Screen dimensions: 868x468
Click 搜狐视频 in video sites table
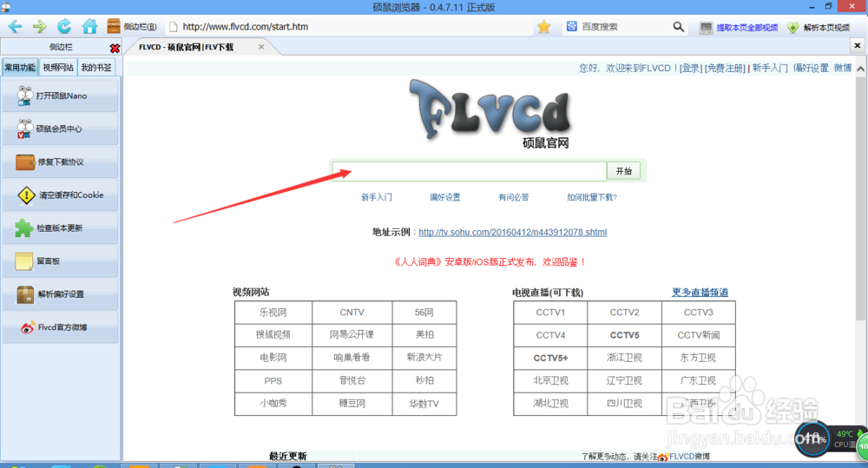pyautogui.click(x=273, y=335)
